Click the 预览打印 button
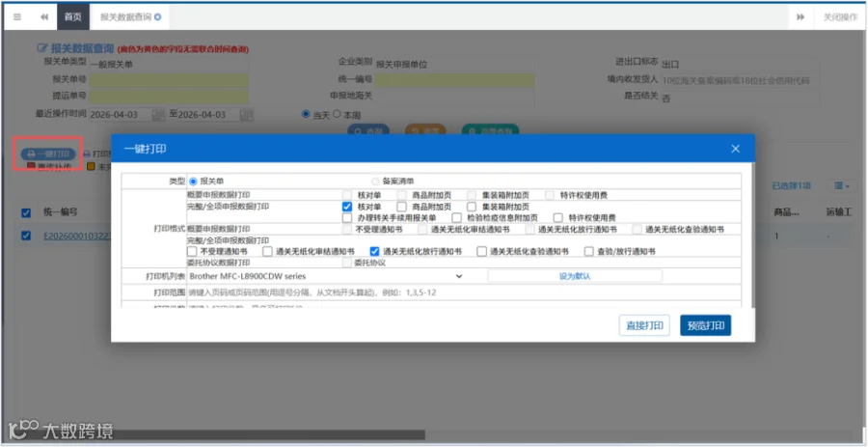This screenshot has width=868, height=447. [x=706, y=325]
